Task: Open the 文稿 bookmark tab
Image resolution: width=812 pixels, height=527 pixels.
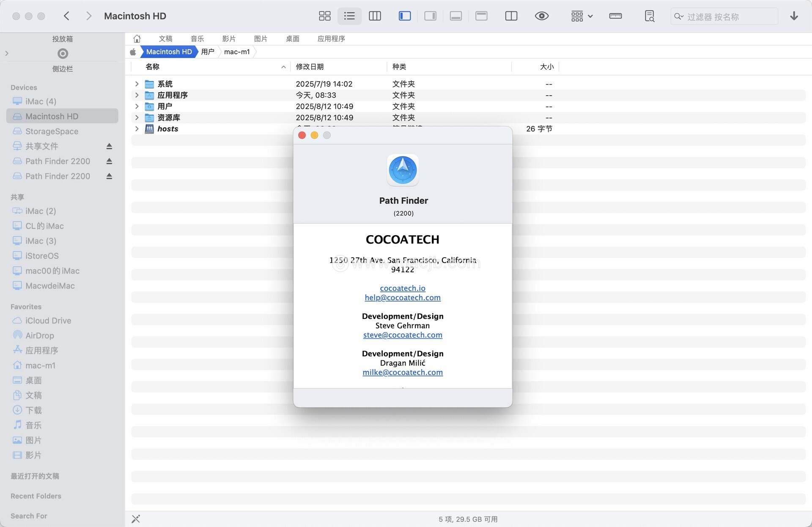Action: (165, 38)
